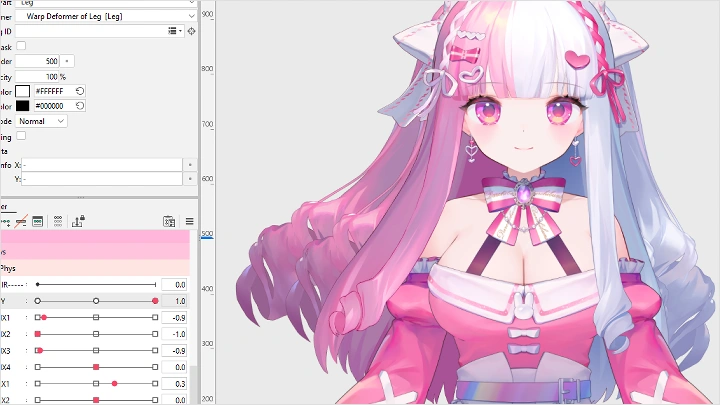Click the X3 value field showing -0.9
Screen dimensions: 720x405
(x=174, y=351)
